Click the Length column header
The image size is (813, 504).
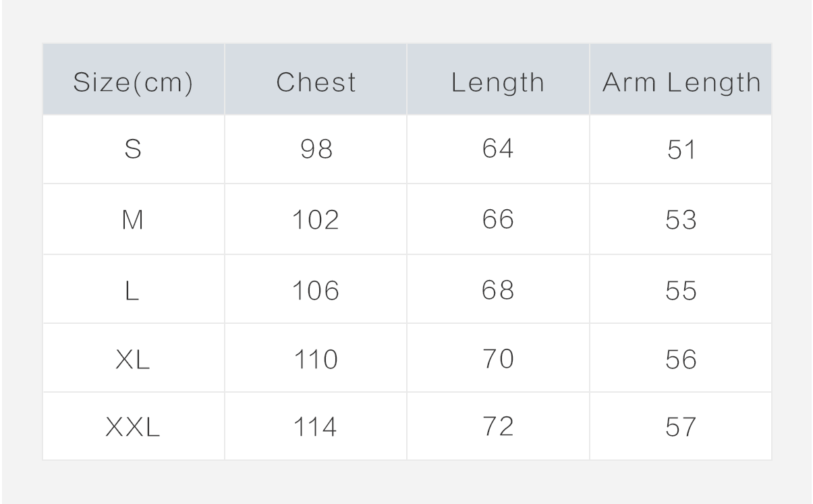(x=498, y=82)
